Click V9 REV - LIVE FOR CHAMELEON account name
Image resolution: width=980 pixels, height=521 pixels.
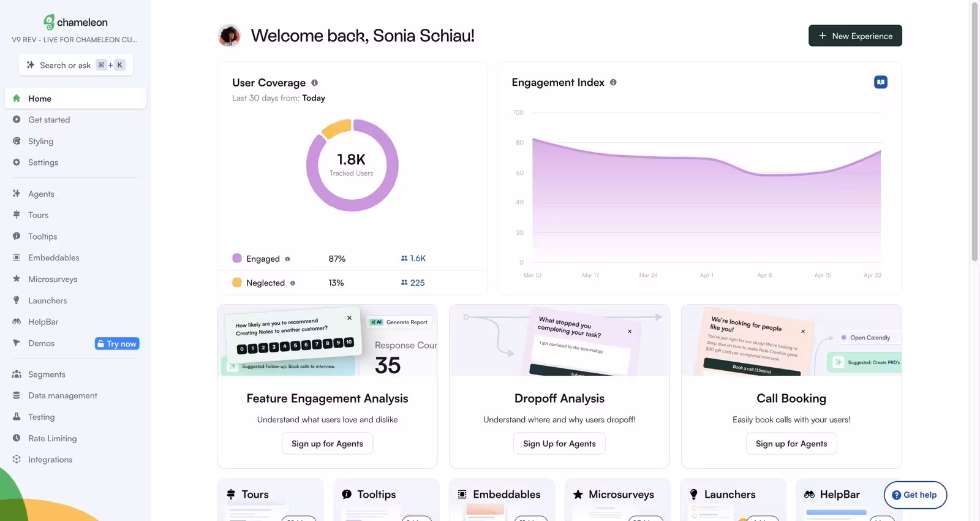(75, 40)
